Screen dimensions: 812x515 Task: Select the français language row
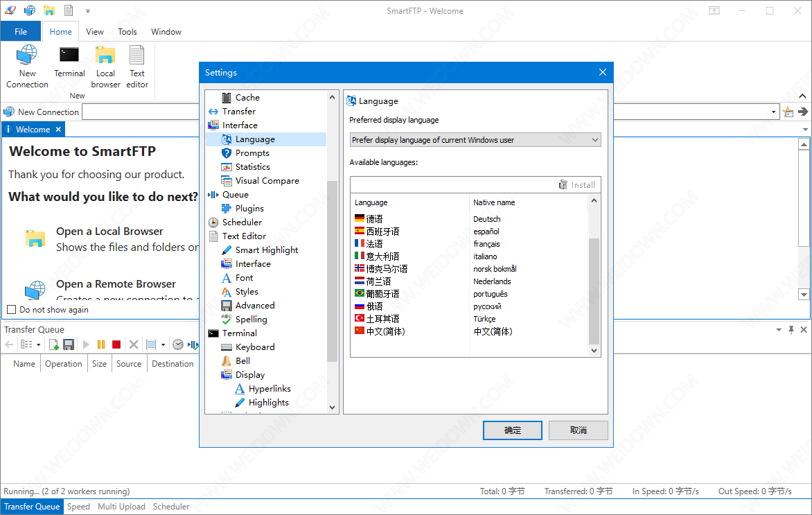(470, 244)
